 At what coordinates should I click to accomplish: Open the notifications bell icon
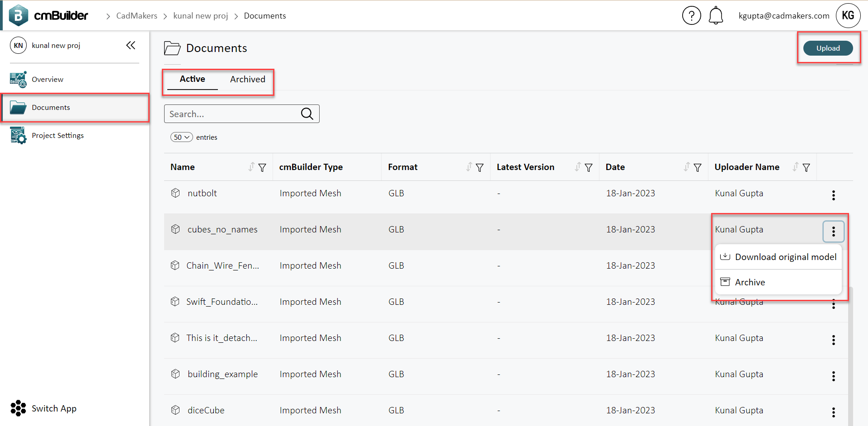tap(716, 16)
